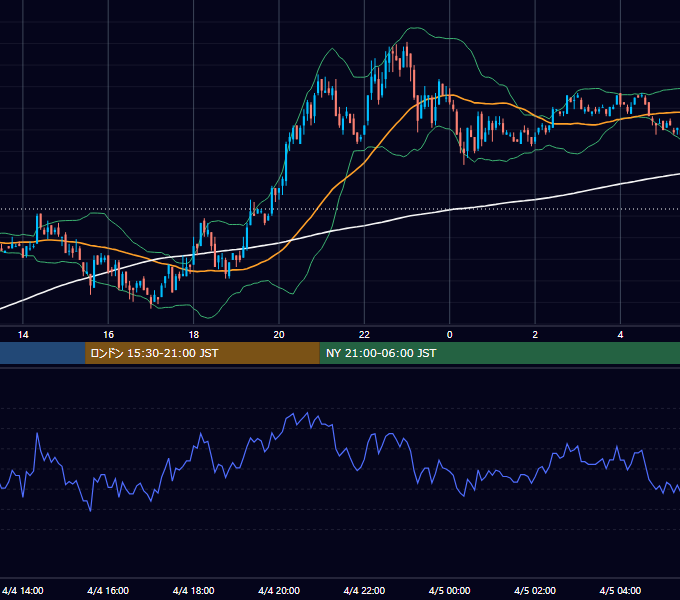This screenshot has height=600, width=680.
Task: Click the 4/4 14:00 time label
Action: point(23,591)
